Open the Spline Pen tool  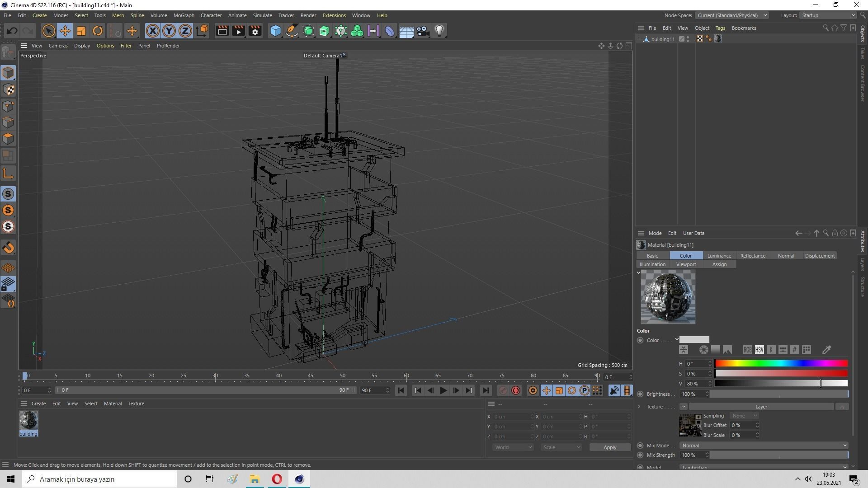point(292,31)
